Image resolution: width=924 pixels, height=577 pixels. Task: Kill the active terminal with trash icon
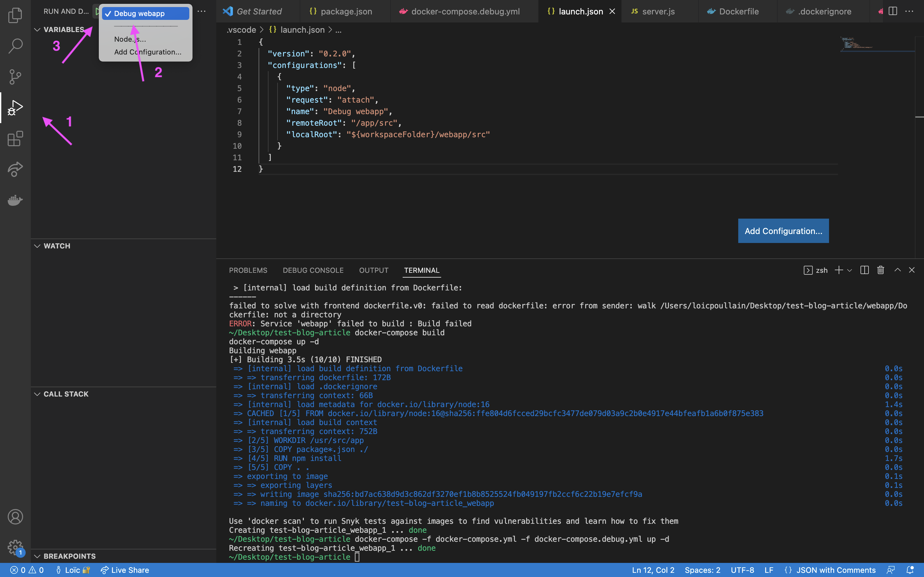[880, 270]
